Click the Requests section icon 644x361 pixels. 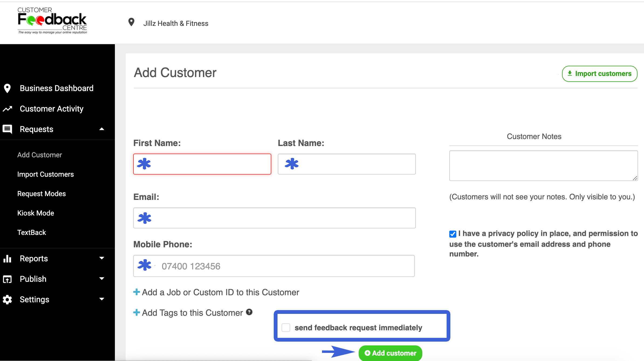8,129
